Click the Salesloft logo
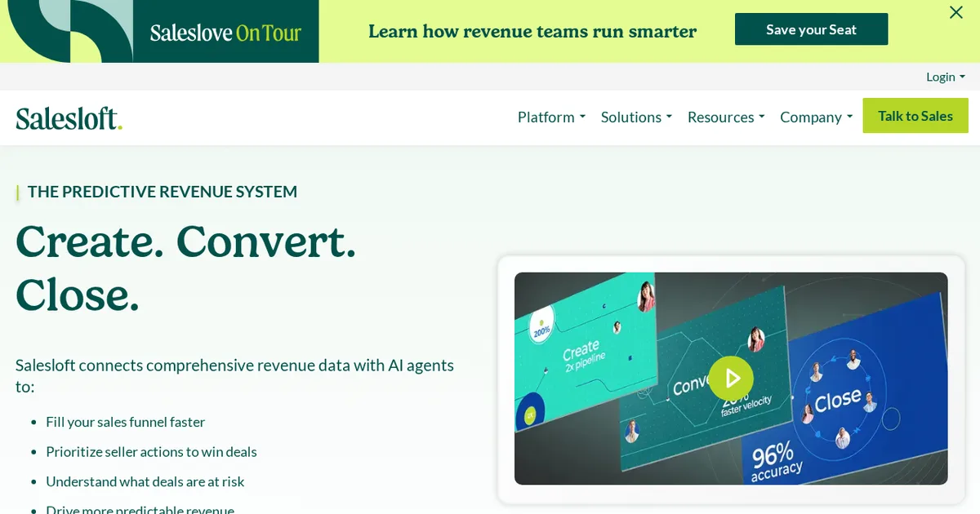The height and width of the screenshot is (514, 980). pos(69,117)
